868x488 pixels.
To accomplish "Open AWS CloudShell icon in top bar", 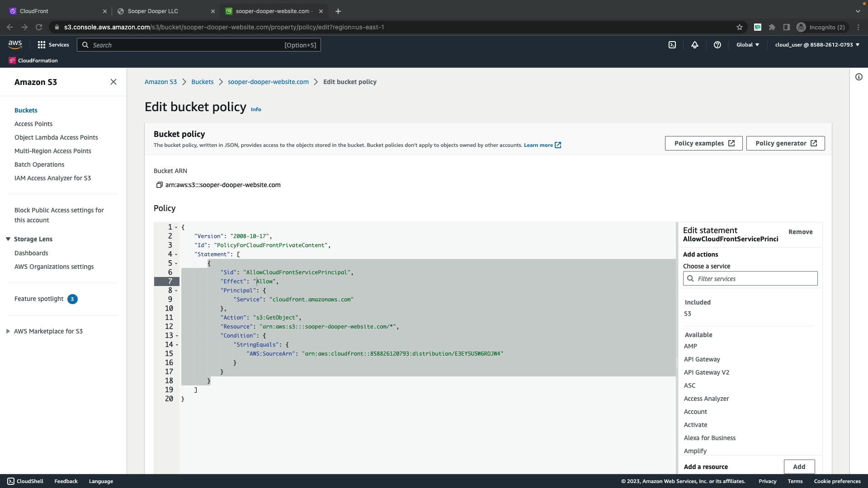I will coord(672,45).
